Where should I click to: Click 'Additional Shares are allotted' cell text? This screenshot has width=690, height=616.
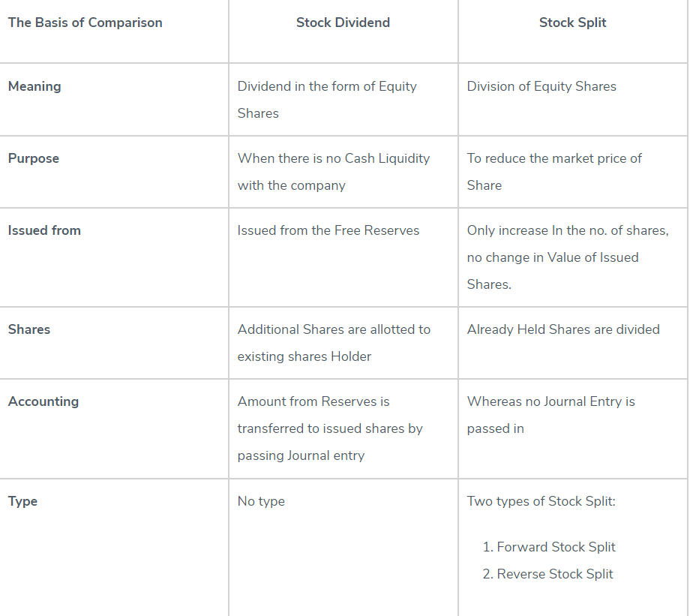coord(334,329)
